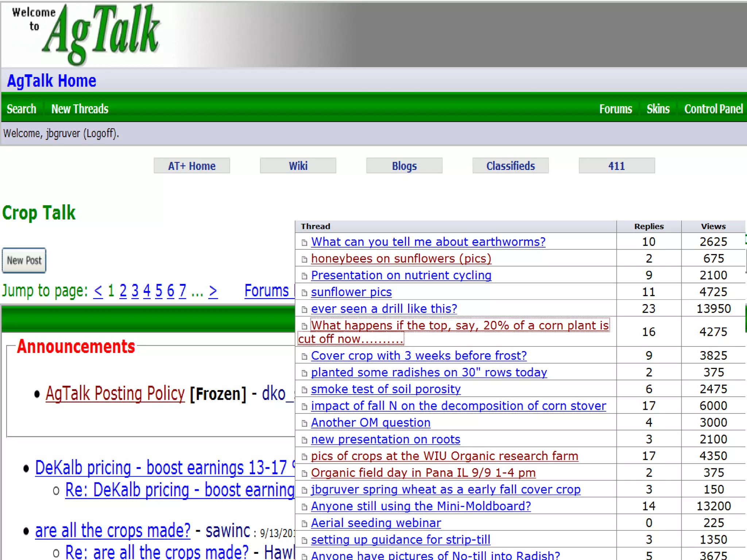
Task: Click page icon by Aerial seeding webinar
Action: [305, 524]
